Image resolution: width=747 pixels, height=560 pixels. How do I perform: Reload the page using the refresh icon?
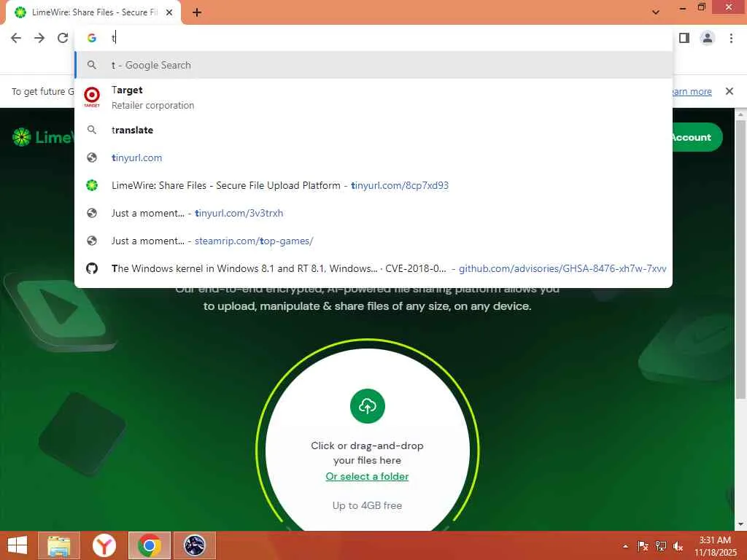pyautogui.click(x=63, y=38)
